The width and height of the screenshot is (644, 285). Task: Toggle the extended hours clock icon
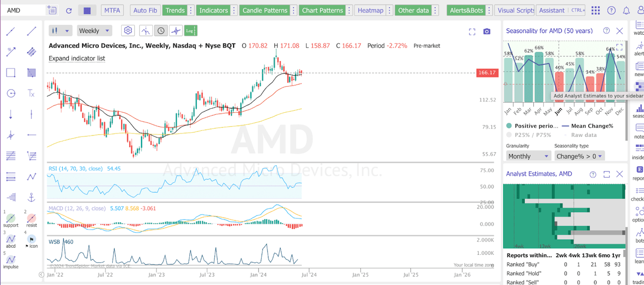click(x=160, y=31)
